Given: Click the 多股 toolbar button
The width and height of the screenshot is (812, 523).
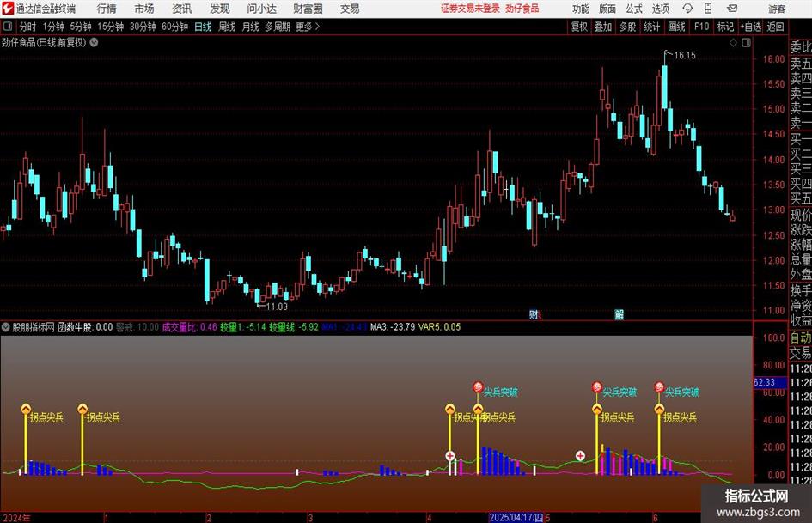Looking at the screenshot, I should point(627,27).
